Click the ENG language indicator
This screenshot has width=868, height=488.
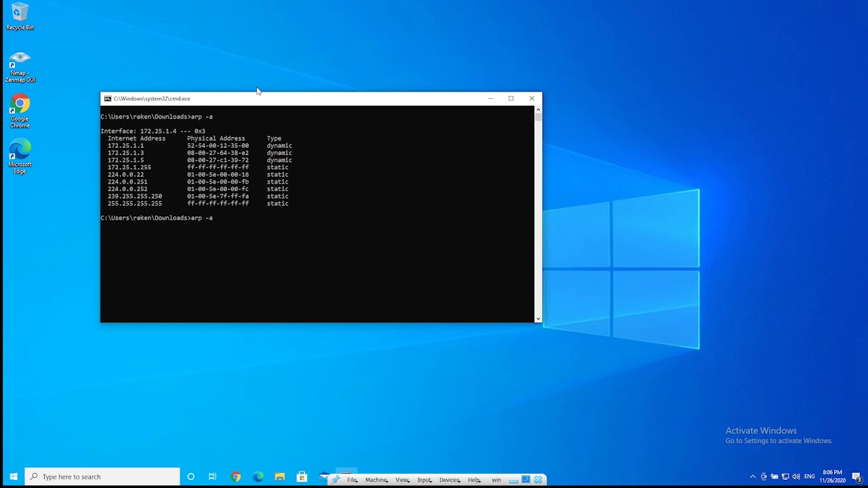[809, 476]
